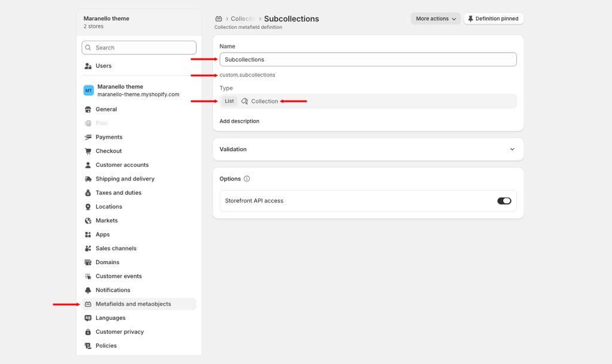Click the General store icon
Viewport: 612px width, 364px height.
tap(88, 109)
